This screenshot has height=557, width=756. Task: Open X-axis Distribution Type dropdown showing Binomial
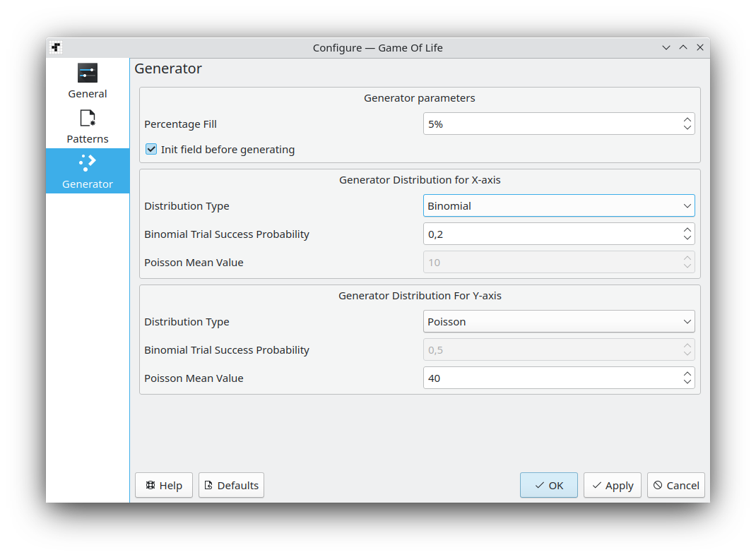click(x=559, y=205)
